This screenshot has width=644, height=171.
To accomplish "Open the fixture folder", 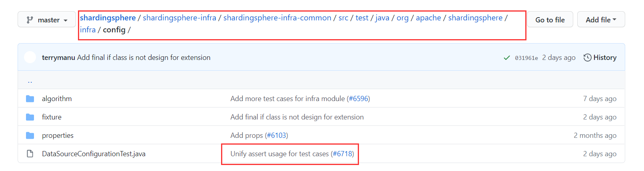I will (x=52, y=117).
